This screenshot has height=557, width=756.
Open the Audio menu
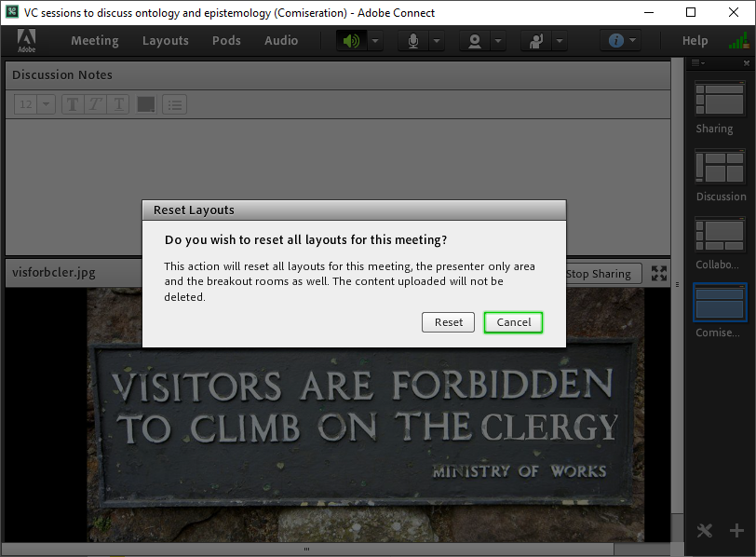point(281,40)
